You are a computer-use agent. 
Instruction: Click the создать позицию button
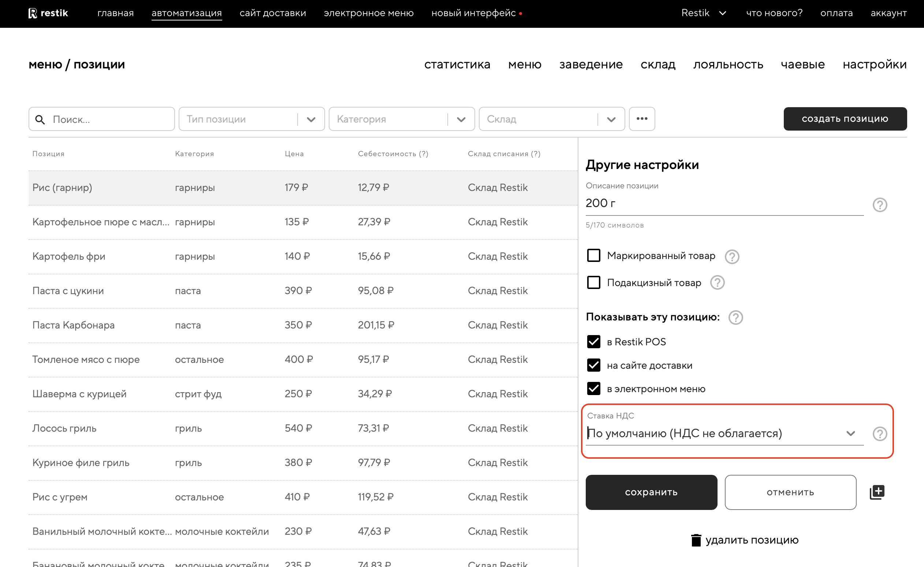(x=845, y=119)
